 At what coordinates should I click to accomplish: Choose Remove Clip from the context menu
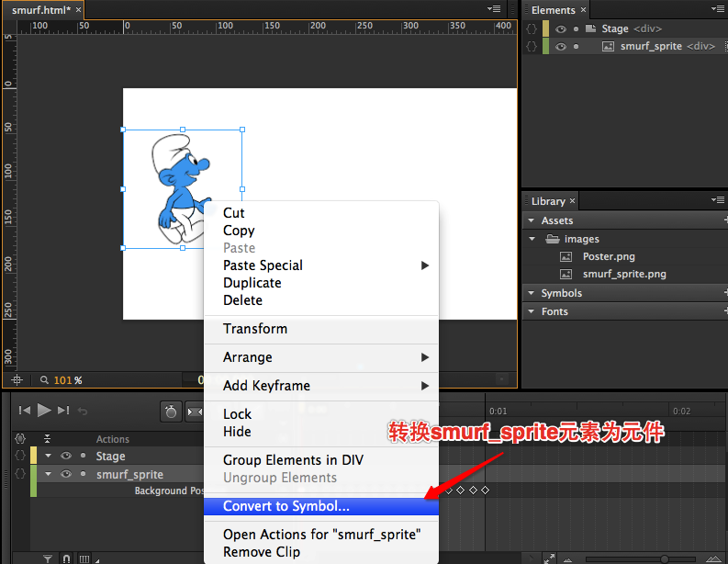[321, 552]
